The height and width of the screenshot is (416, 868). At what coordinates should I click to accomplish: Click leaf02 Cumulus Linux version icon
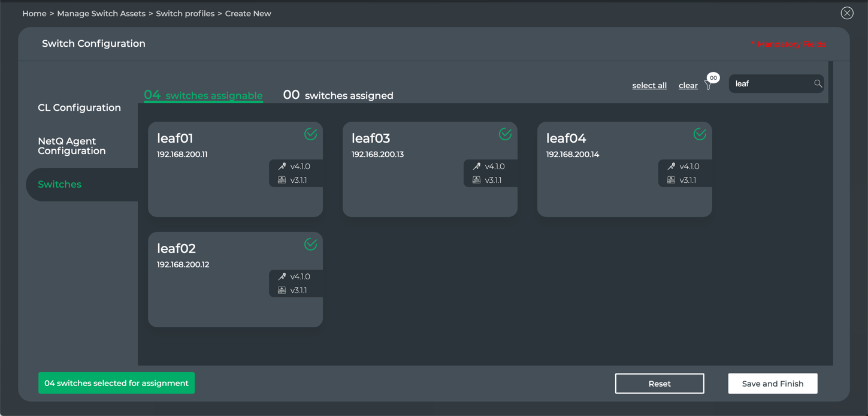(x=282, y=277)
